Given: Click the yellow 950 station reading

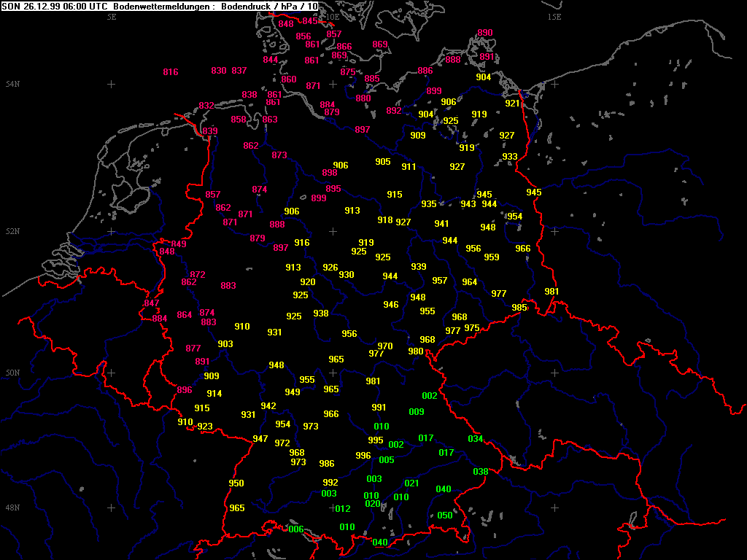Looking at the screenshot, I should tap(236, 483).
